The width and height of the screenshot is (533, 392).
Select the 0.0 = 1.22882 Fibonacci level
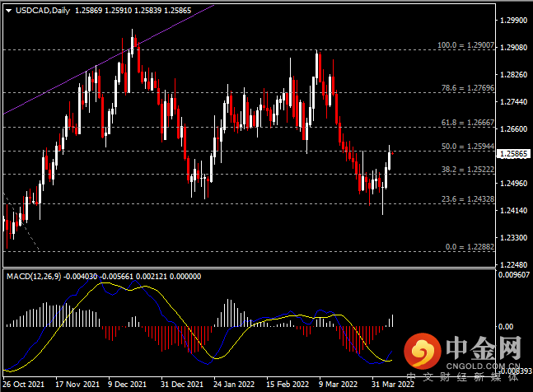470,246
